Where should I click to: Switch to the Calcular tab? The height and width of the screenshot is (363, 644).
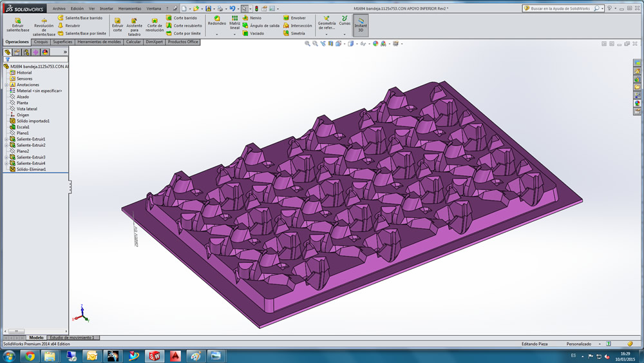click(133, 42)
